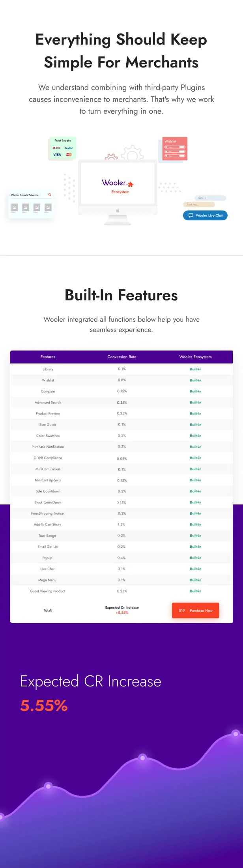The width and height of the screenshot is (243, 868).
Task: Click the search magnifier in Wooler Search Advance
Action: tap(49, 195)
